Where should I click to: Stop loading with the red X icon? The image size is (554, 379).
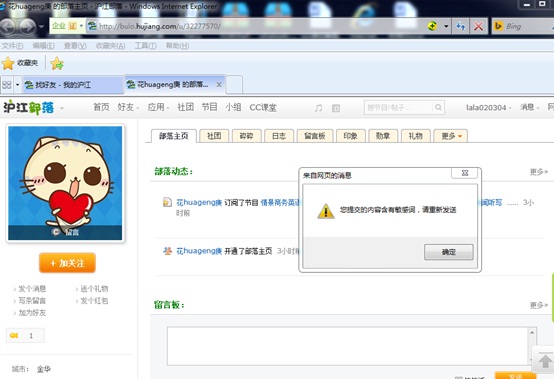click(478, 26)
